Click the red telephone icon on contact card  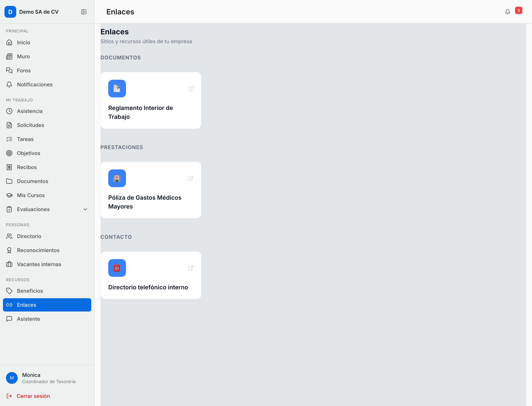point(117,268)
